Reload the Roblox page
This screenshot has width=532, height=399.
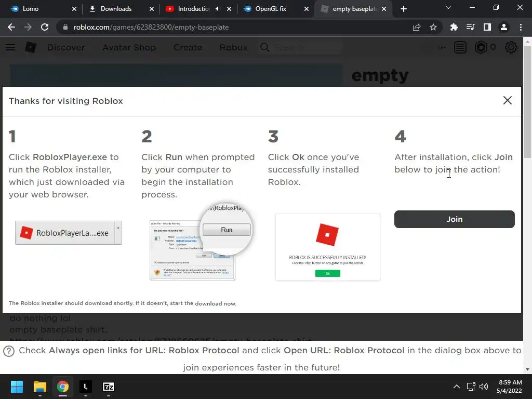tap(45, 27)
